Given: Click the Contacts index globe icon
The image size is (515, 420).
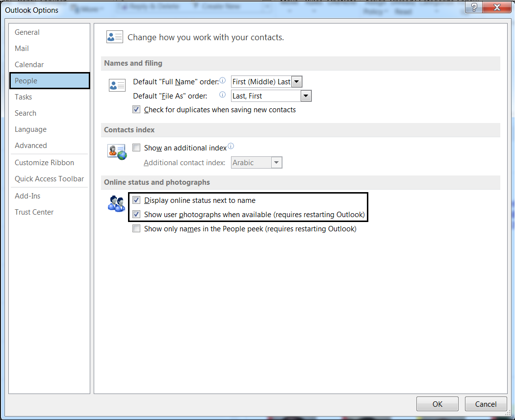Looking at the screenshot, I should [117, 151].
